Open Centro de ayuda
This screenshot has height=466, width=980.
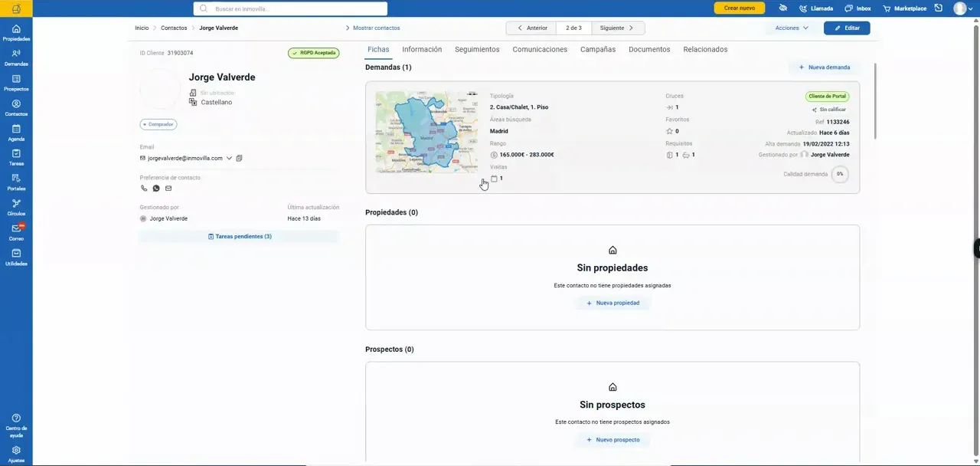tap(16, 426)
